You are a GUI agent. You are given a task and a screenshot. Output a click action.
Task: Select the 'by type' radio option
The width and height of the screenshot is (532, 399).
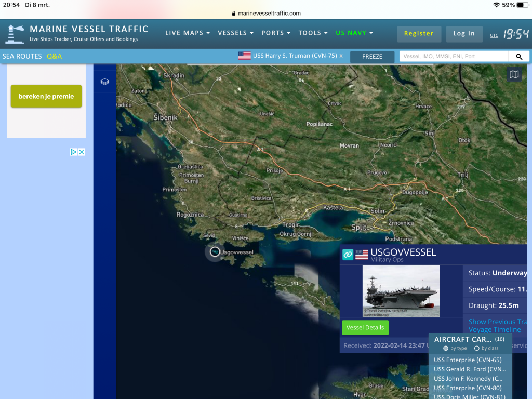pyautogui.click(x=446, y=348)
